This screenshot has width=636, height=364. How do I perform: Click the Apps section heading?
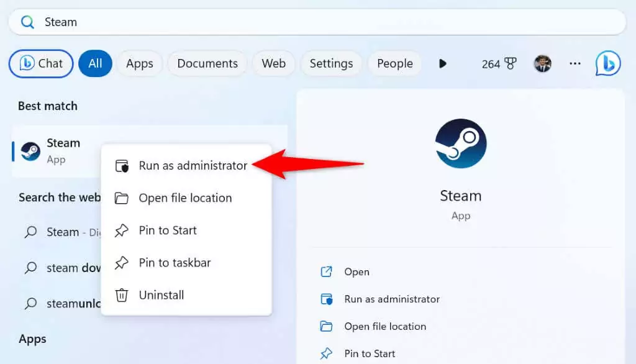(32, 339)
